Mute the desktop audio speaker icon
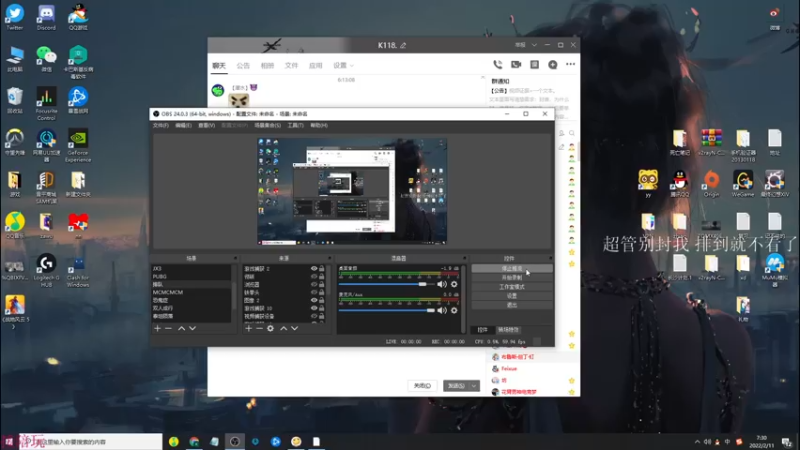 click(442, 284)
